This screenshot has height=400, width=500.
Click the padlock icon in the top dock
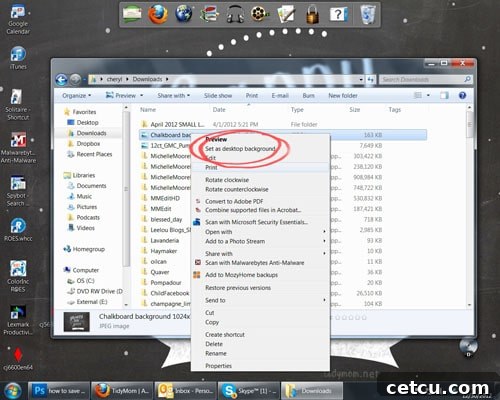pos(312,15)
